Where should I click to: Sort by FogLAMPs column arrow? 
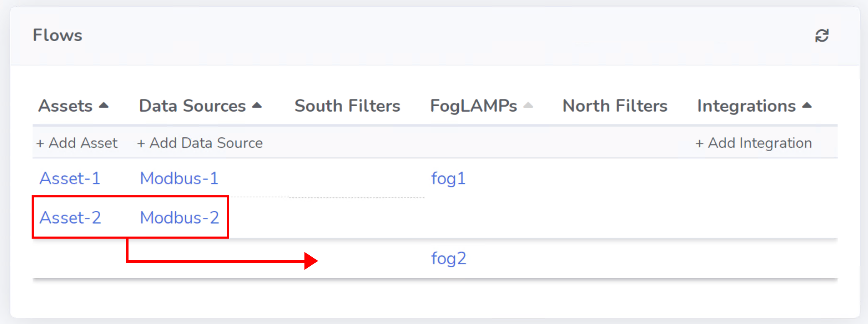pyautogui.click(x=528, y=106)
